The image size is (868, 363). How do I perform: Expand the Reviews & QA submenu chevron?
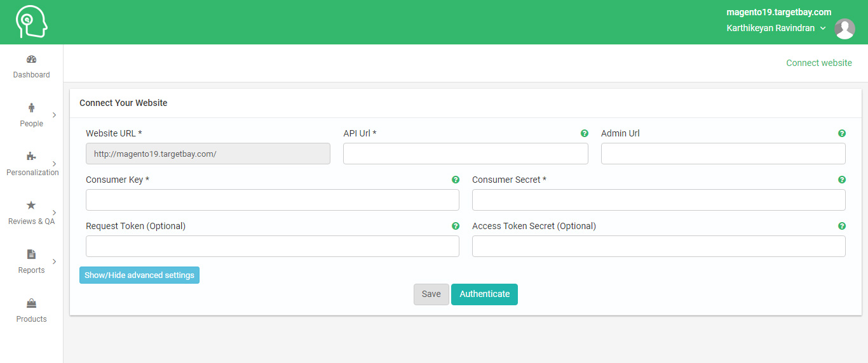click(54, 213)
